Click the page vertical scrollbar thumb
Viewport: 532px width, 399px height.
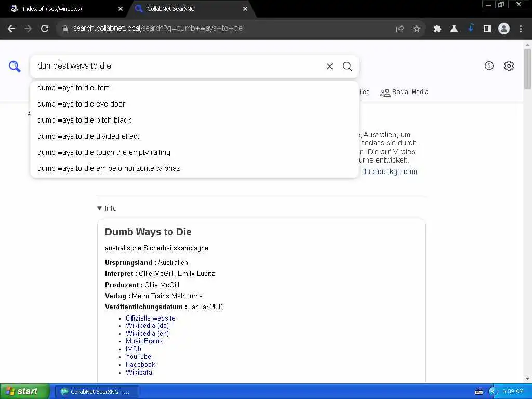(x=527, y=69)
